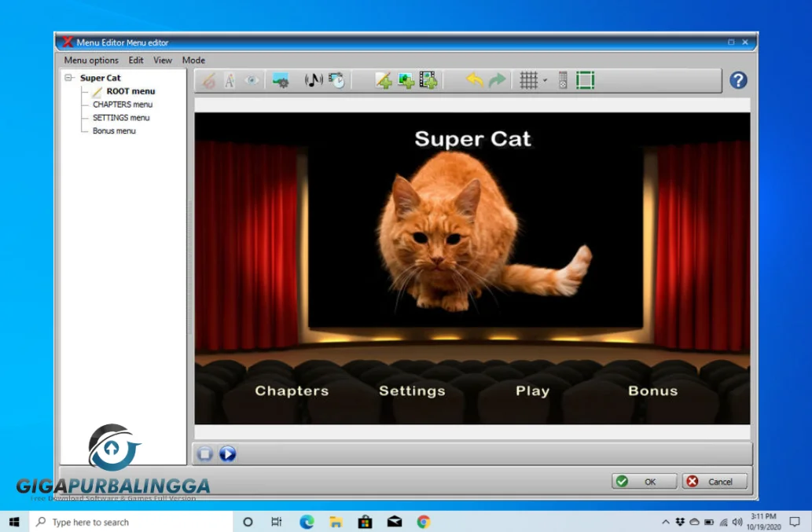Open the View menu

(163, 60)
